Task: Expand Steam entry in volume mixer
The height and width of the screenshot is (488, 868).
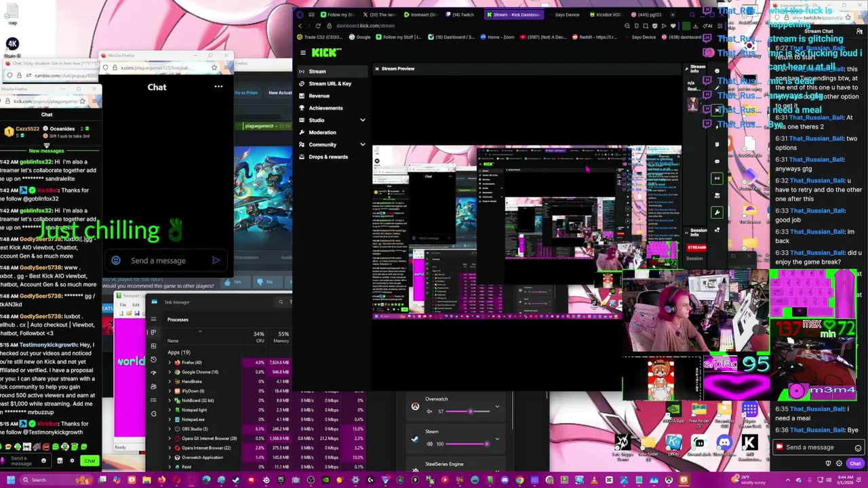Action: [497, 439]
